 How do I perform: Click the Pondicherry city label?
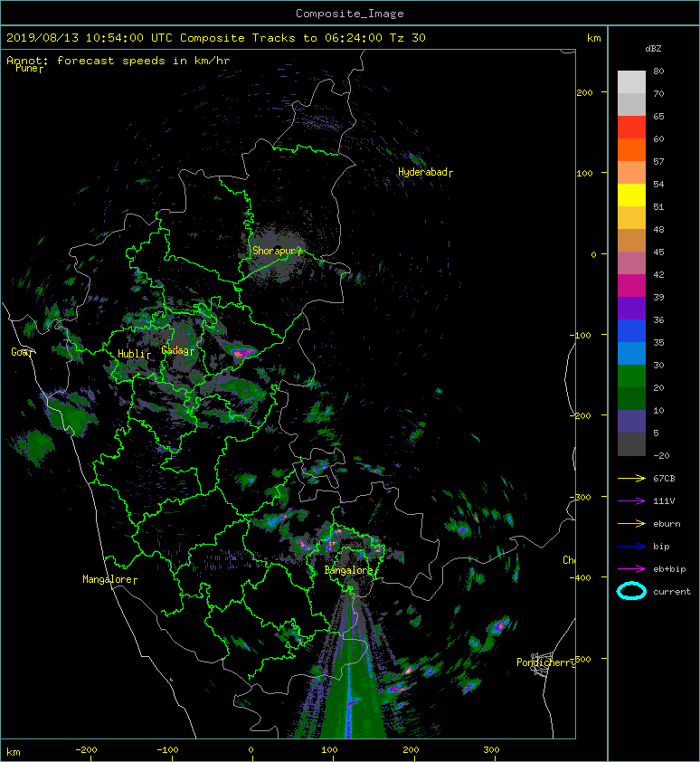545,662
